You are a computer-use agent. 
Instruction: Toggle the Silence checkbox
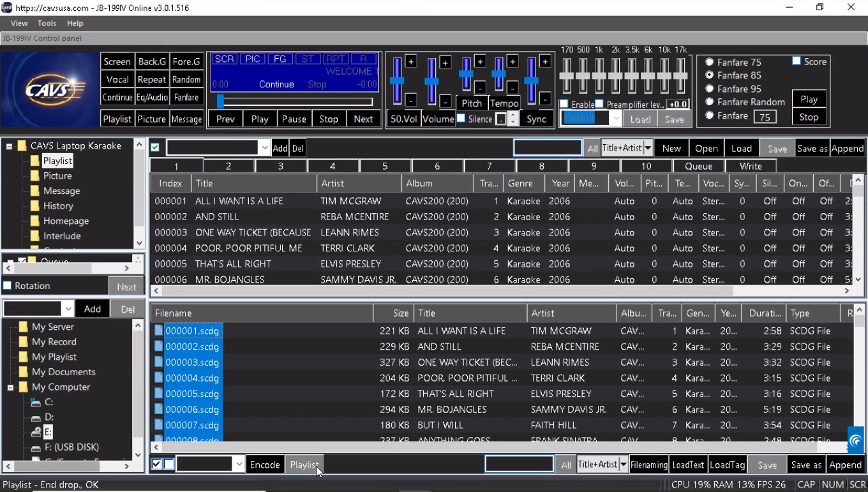(x=461, y=119)
